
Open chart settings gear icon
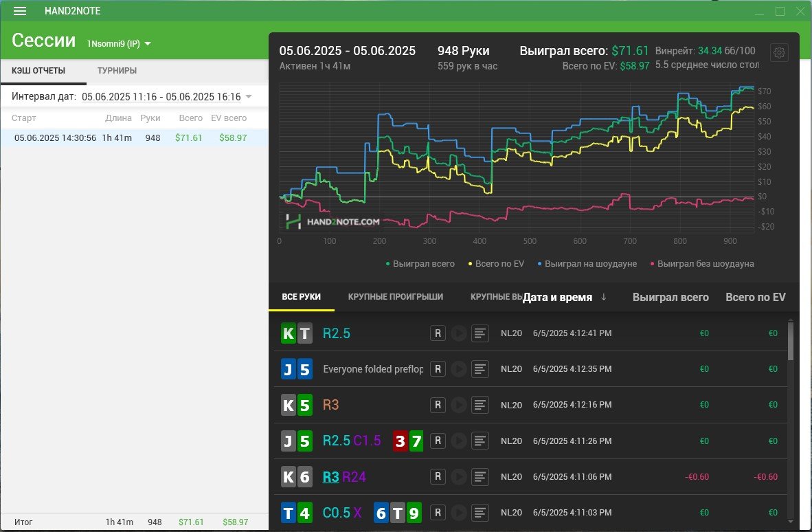pyautogui.click(x=780, y=52)
